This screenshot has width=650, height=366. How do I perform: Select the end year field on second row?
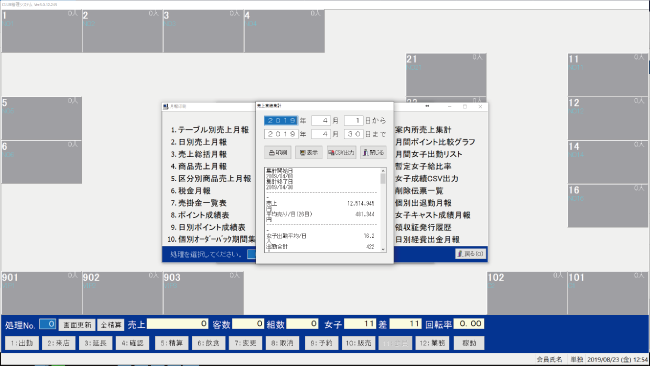click(x=281, y=134)
